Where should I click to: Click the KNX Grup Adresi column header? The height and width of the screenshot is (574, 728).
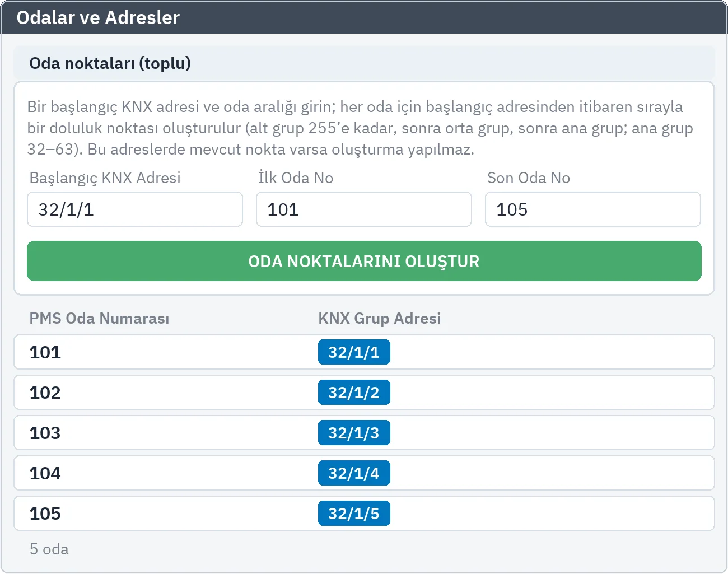coord(380,318)
